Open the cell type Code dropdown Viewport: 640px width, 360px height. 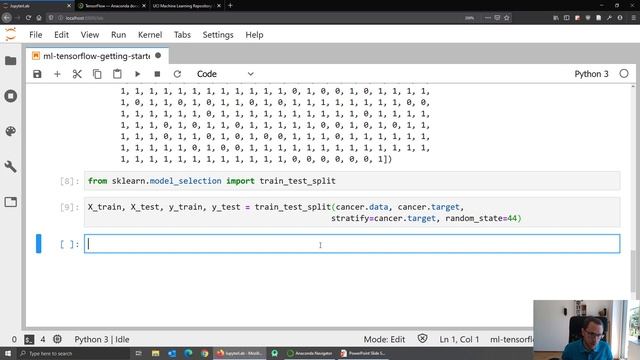click(x=225, y=74)
